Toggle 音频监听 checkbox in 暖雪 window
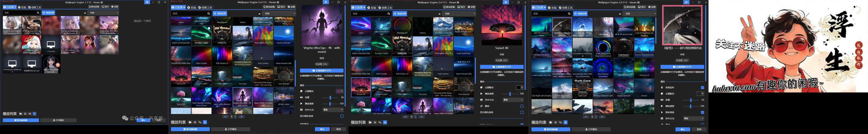The height and width of the screenshot is (134, 868). (702, 88)
